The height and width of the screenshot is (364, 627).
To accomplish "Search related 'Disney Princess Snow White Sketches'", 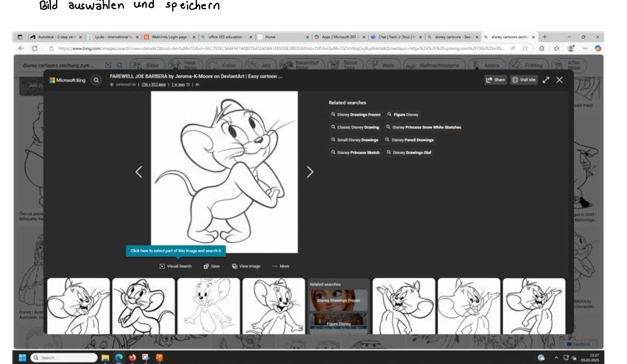I will [424, 127].
